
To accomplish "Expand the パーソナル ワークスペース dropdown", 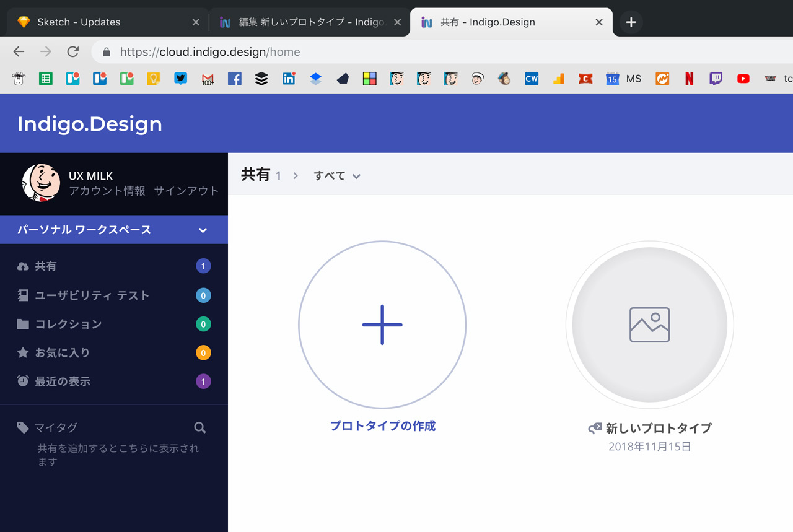I will point(203,230).
